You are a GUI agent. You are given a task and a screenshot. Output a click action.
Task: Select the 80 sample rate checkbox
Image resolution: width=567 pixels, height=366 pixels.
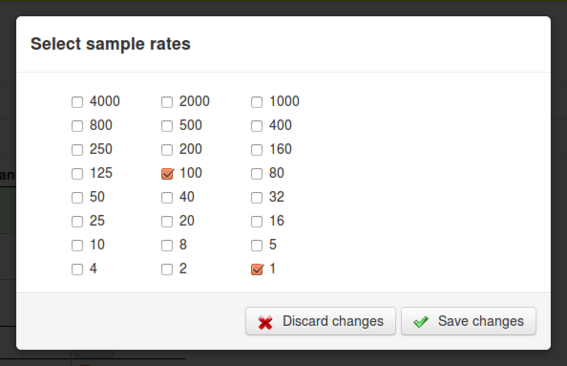257,174
